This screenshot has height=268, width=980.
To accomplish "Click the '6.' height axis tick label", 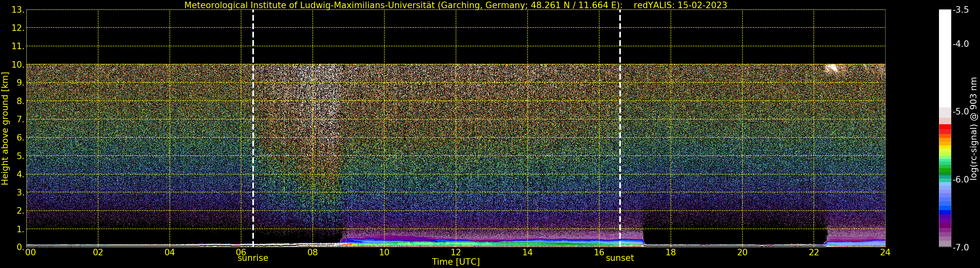I will 21,138.
